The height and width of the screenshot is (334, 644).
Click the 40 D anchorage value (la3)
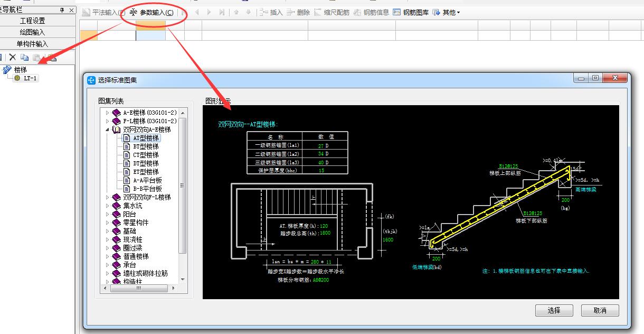pos(324,162)
